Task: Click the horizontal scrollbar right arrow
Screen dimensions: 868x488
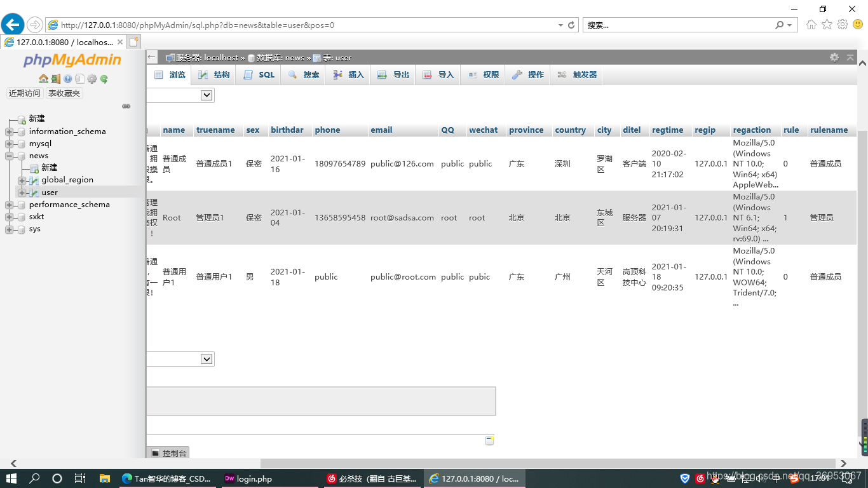Action: point(844,464)
